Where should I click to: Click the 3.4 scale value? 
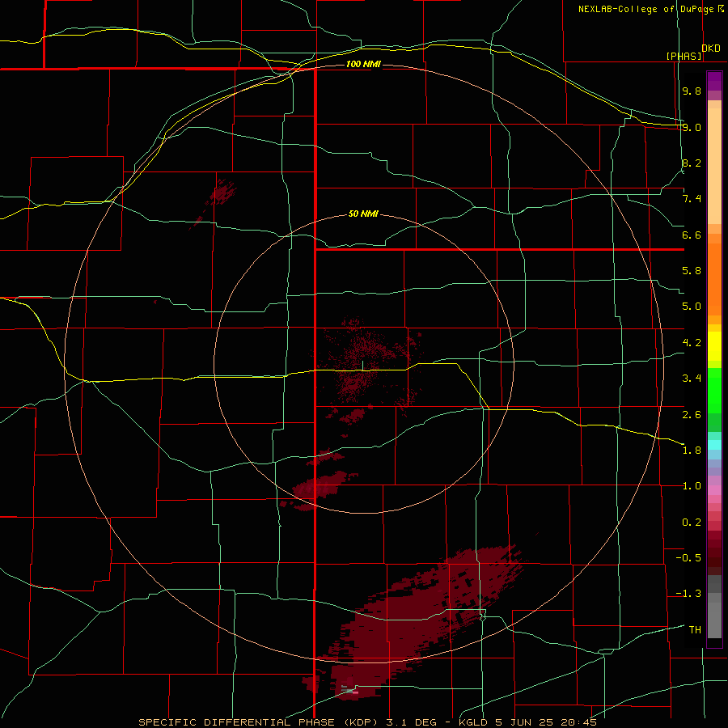click(692, 379)
